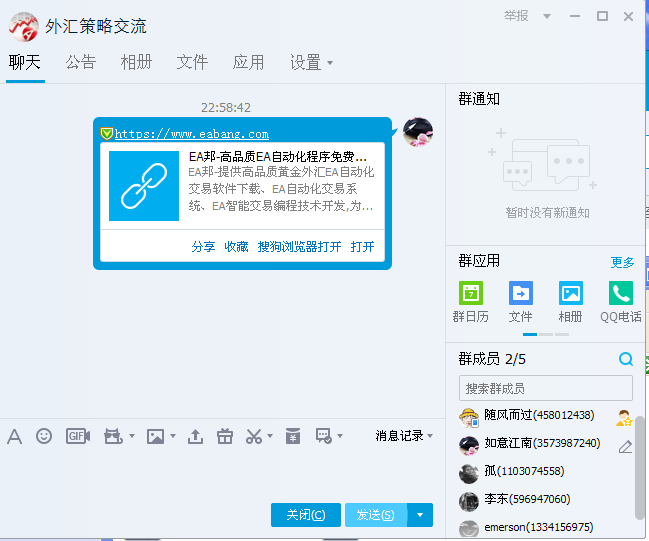The image size is (649, 541).
Task: Expand the 设置 dropdown arrow
Action: 330,63
